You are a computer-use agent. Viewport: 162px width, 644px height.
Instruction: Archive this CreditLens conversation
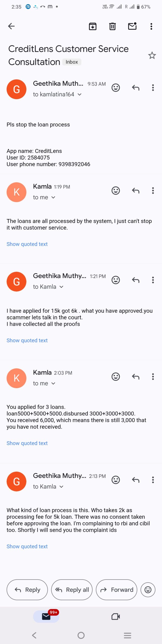[x=93, y=26]
